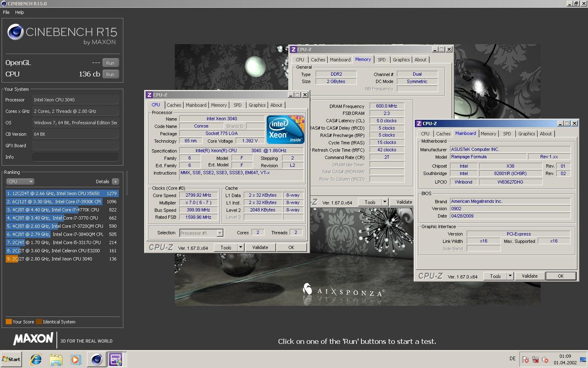Screen dimensions: 588x368
Task: Select ranking row 9 Xeon 3040
Action: coord(62,259)
